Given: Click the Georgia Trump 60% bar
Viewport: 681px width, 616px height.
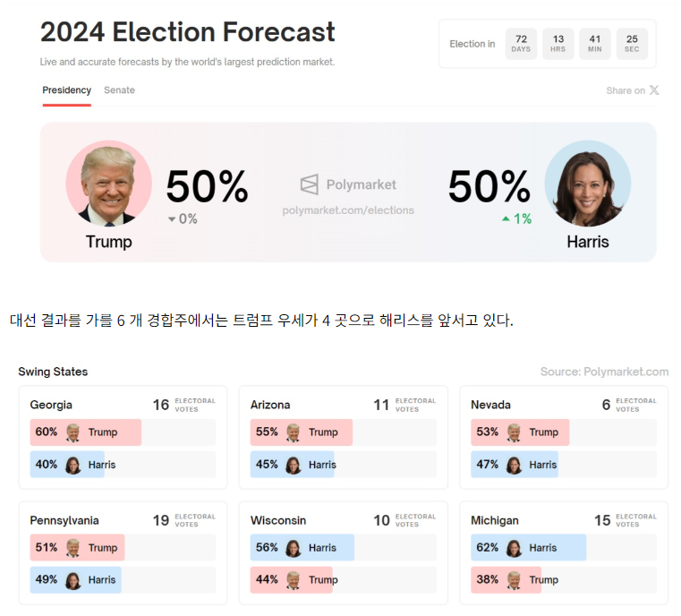Looking at the screenshot, I should click(x=86, y=432).
